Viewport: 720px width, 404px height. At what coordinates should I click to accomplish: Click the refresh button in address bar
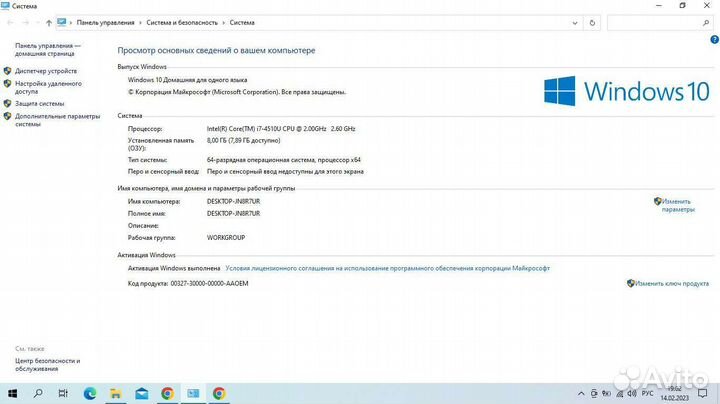(x=592, y=22)
